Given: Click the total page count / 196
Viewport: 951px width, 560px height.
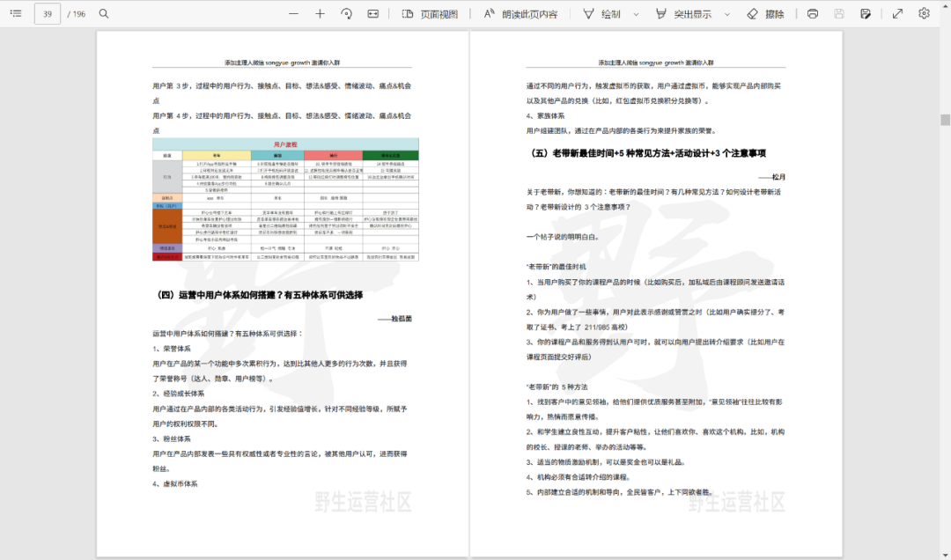Looking at the screenshot, I should pyautogui.click(x=77, y=14).
